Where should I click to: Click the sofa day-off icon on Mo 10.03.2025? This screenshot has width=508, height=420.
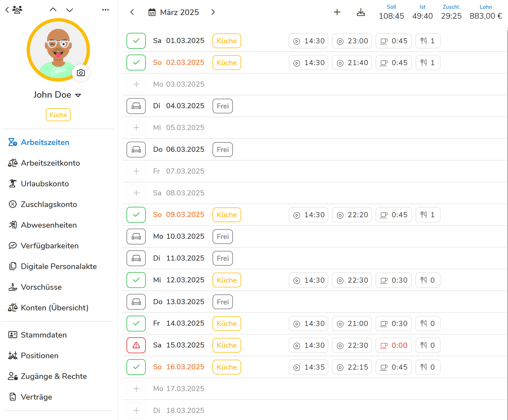tap(136, 236)
